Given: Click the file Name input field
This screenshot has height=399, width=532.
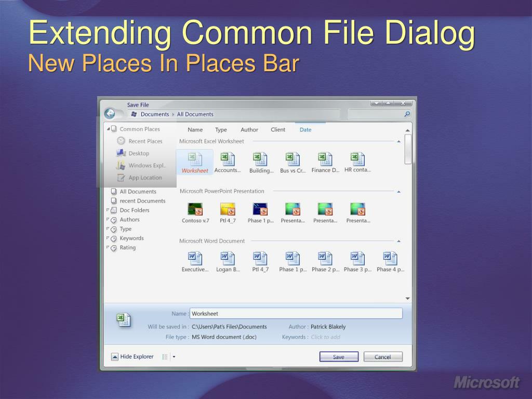Looking at the screenshot, I should pyautogui.click(x=296, y=313).
